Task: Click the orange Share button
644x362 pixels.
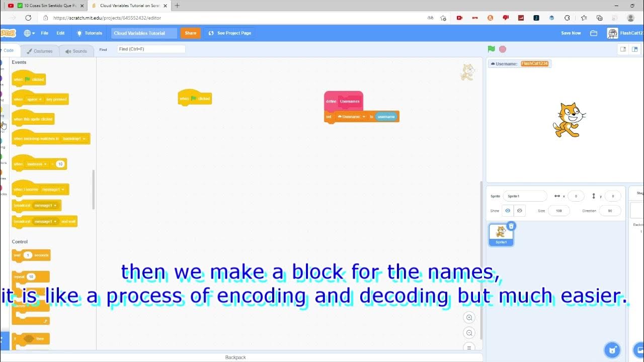Action: tap(190, 33)
